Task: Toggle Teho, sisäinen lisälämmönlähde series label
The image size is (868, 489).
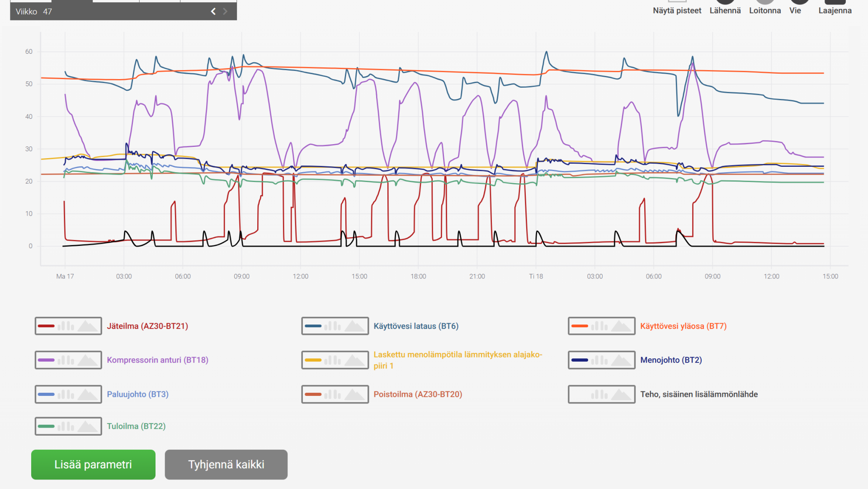Action: (699, 395)
